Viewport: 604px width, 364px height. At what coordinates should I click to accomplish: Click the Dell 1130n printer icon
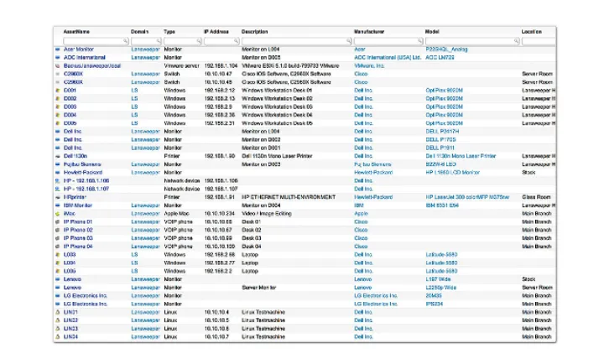tap(56, 156)
